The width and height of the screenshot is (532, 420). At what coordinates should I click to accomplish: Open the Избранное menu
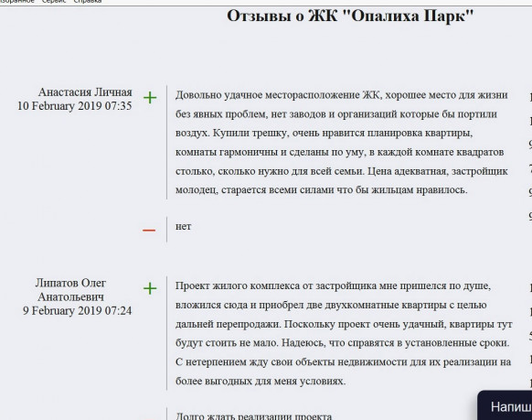17,1
